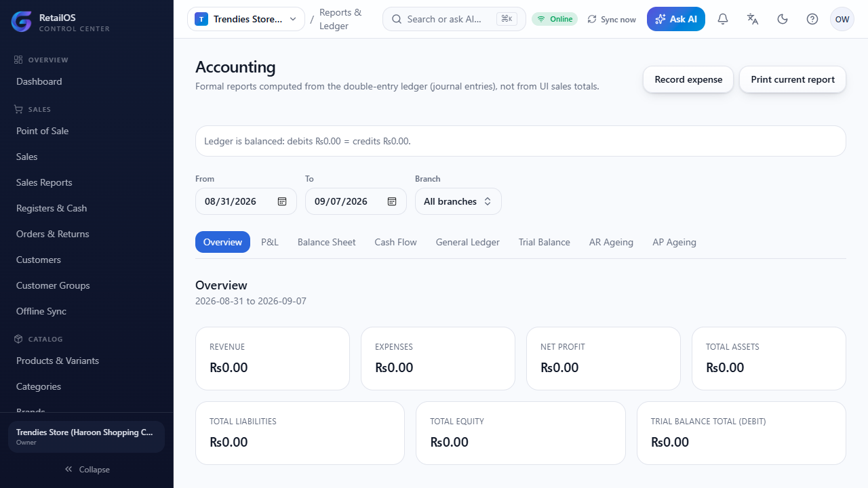Switch to the P&L tab

click(270, 242)
